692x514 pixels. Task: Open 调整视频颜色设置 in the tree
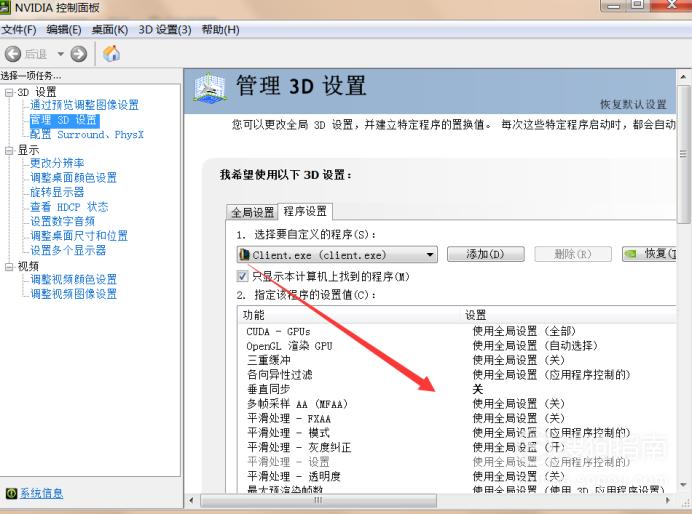tap(73, 280)
